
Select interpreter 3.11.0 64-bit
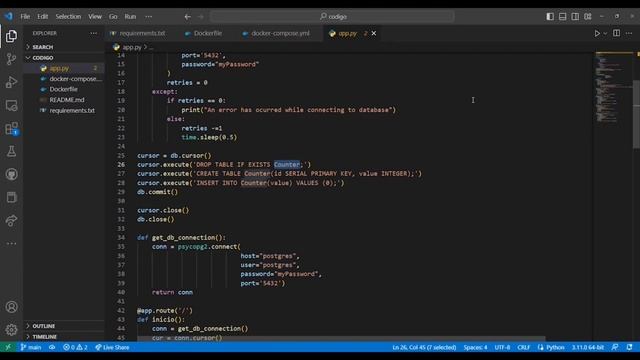[587, 347]
